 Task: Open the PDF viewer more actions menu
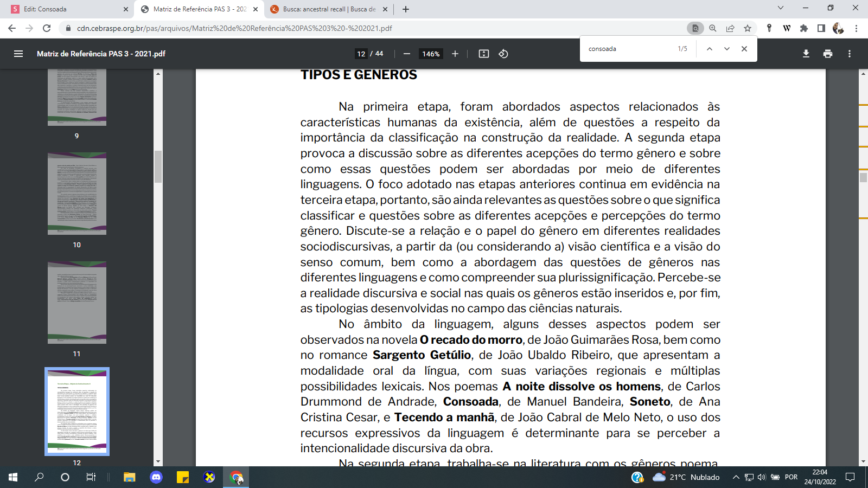click(x=850, y=54)
